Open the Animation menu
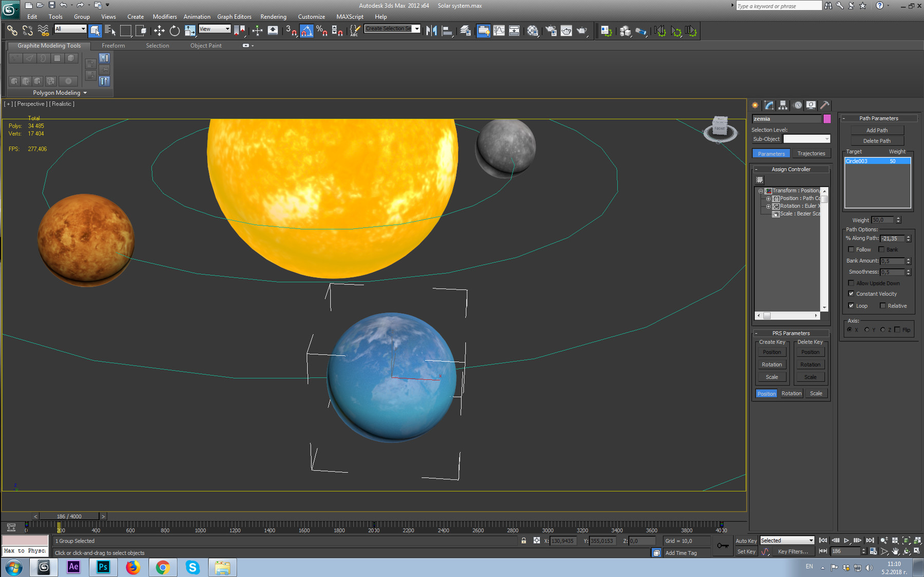This screenshot has height=577, width=924. click(197, 16)
